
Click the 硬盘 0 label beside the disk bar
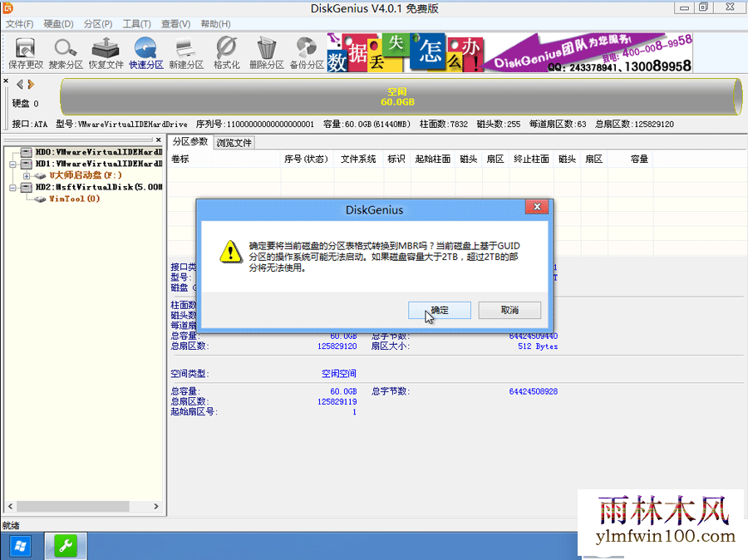pyautogui.click(x=25, y=104)
